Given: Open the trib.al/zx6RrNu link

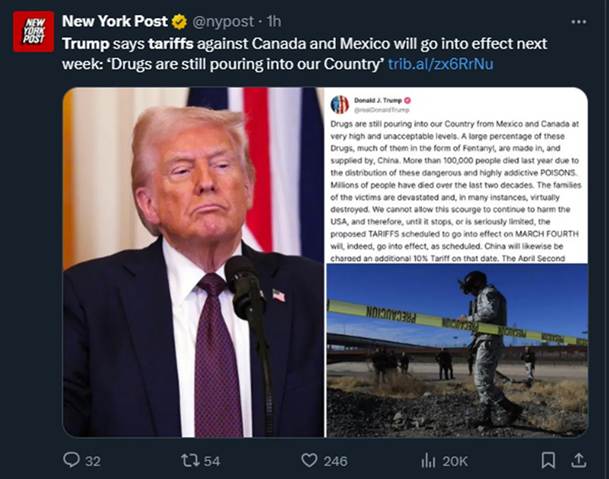Looking at the screenshot, I should coord(441,64).
